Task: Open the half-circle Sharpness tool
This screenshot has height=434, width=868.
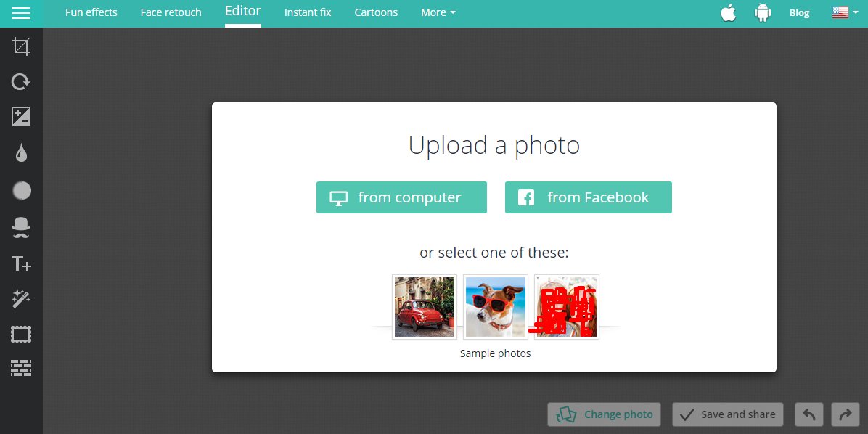Action: [21, 190]
